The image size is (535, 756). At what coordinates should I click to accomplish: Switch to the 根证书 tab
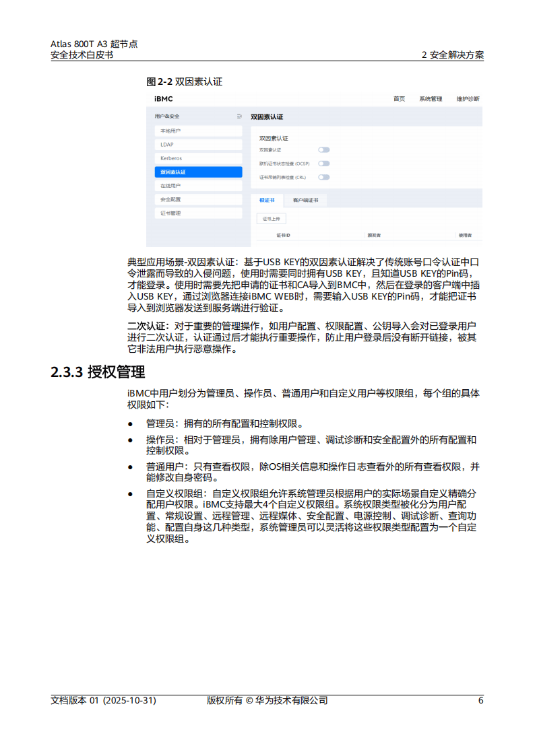pyautogui.click(x=267, y=200)
